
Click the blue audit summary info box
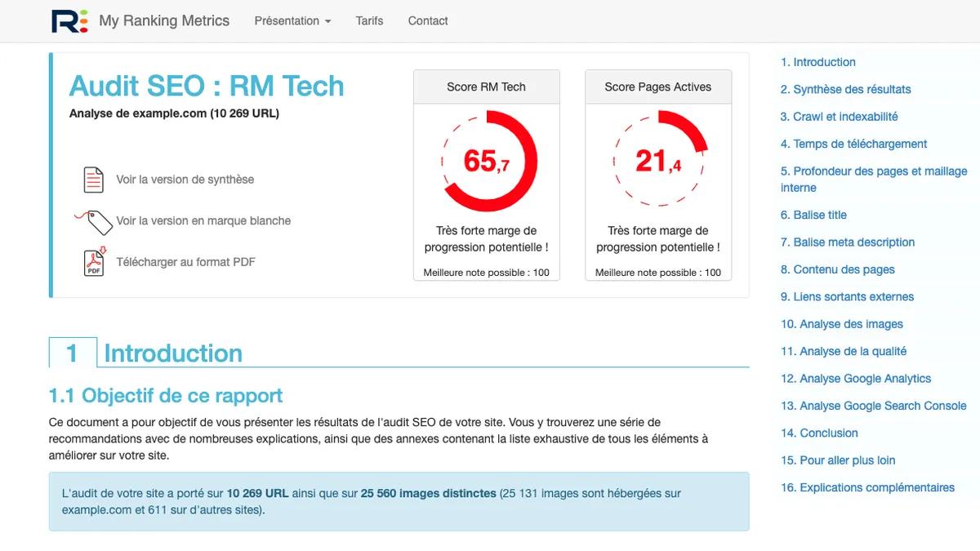point(399,501)
